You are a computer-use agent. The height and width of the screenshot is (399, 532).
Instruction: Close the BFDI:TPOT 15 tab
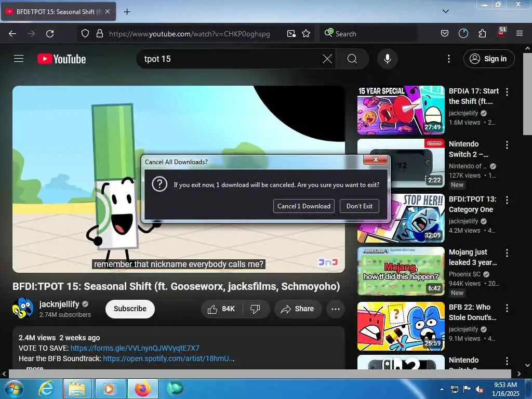click(108, 11)
